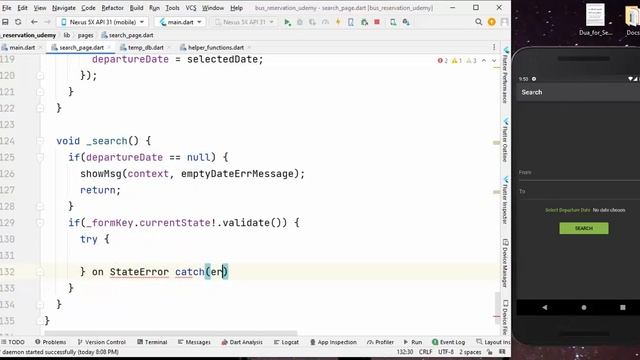Open the Terminal tool window

(x=152, y=342)
